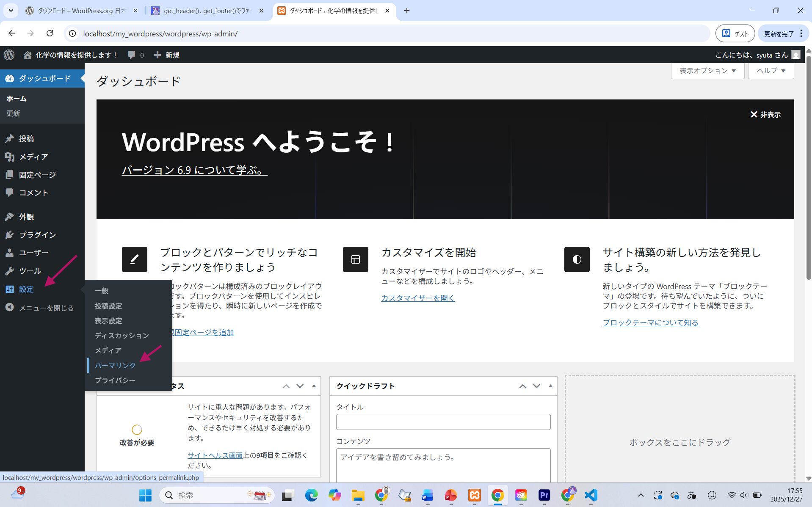
Task: Follow the ブロックテーマについて知る link
Action: coord(650,322)
